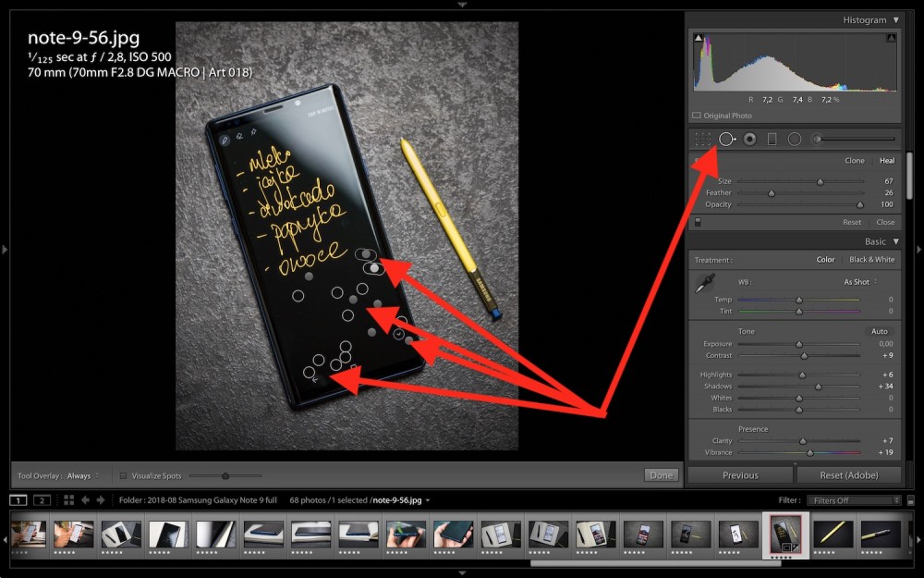The height and width of the screenshot is (578, 924).
Task: Select the selected note-9-56 filmstrip thumbnail
Action: pyautogui.click(x=785, y=534)
